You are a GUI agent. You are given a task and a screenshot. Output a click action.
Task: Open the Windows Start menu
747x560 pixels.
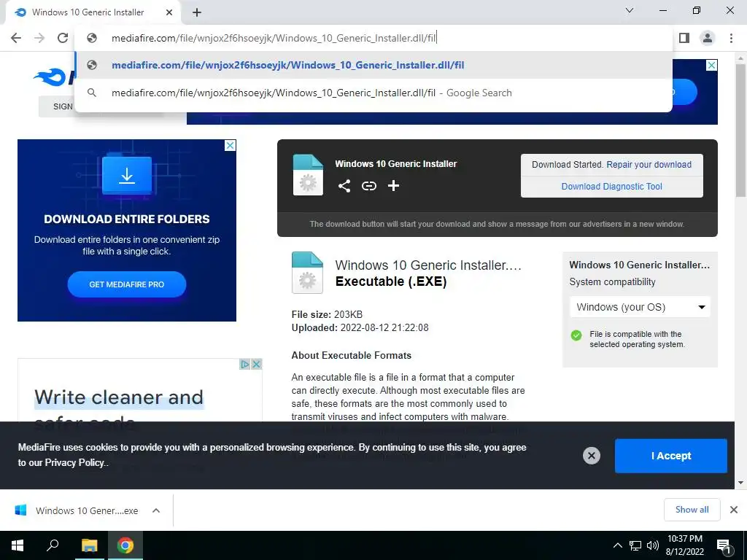18,545
